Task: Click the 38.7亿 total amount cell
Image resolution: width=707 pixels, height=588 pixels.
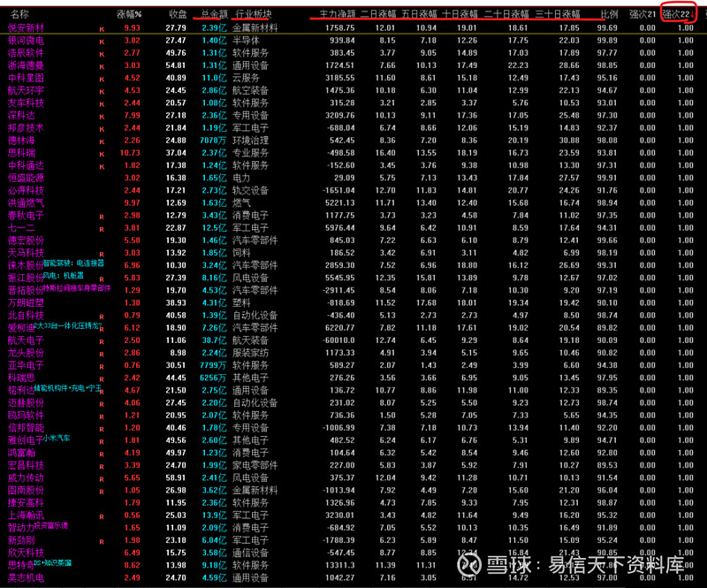Action: pyautogui.click(x=214, y=340)
